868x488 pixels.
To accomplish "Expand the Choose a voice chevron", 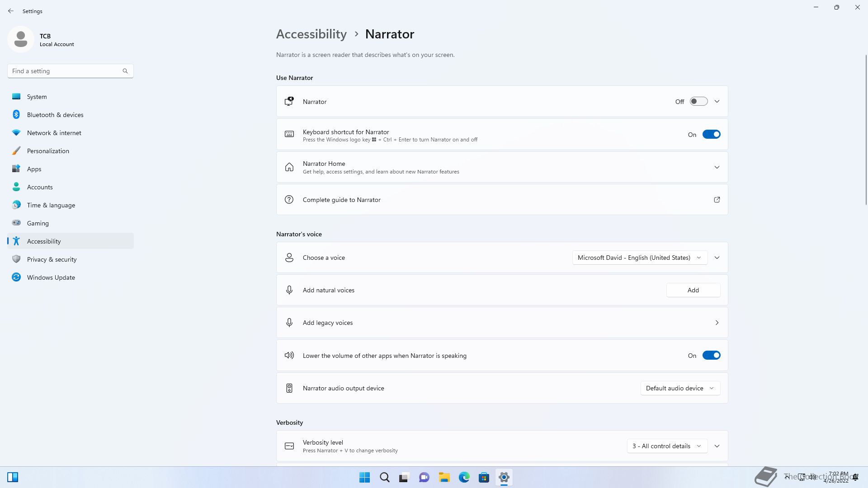I will tap(717, 258).
